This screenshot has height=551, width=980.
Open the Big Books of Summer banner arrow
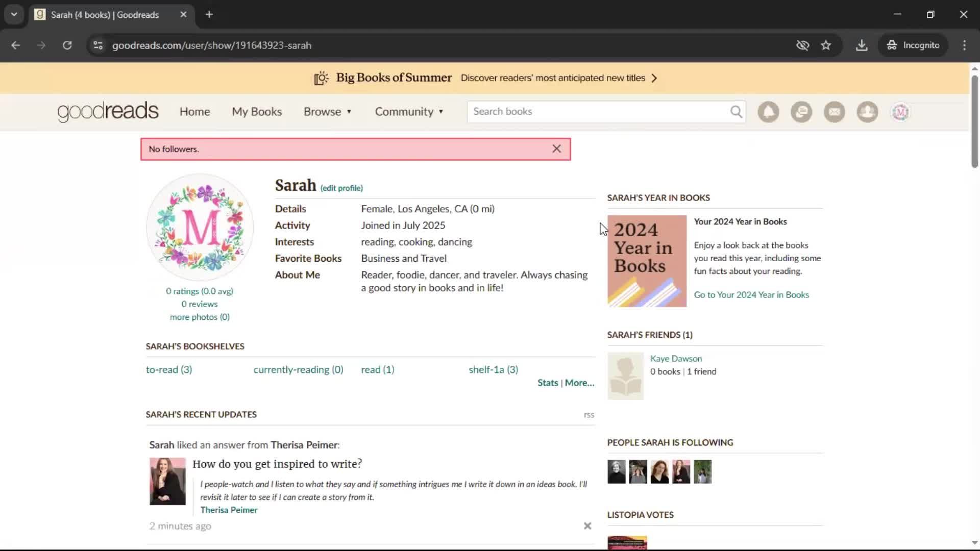tap(654, 78)
